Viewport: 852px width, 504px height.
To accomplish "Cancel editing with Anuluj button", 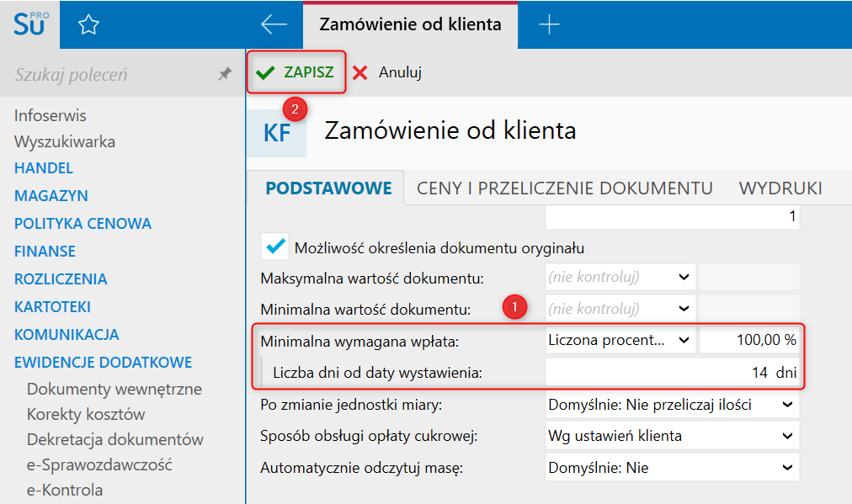I will click(x=387, y=72).
